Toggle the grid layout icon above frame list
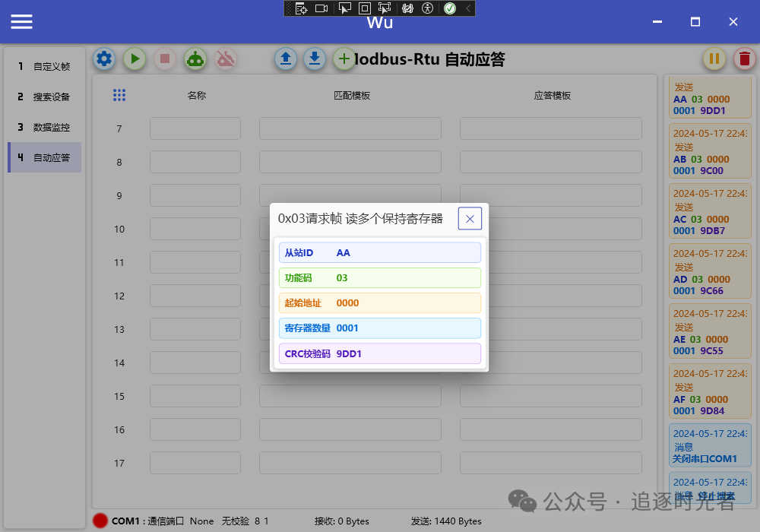Viewport: 760px width, 532px height. click(x=119, y=94)
